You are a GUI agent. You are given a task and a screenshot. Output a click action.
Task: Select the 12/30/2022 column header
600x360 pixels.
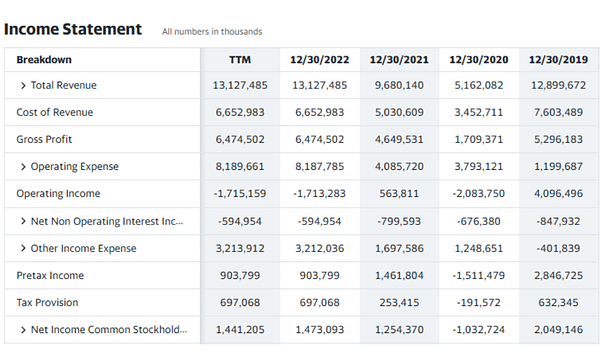click(320, 60)
